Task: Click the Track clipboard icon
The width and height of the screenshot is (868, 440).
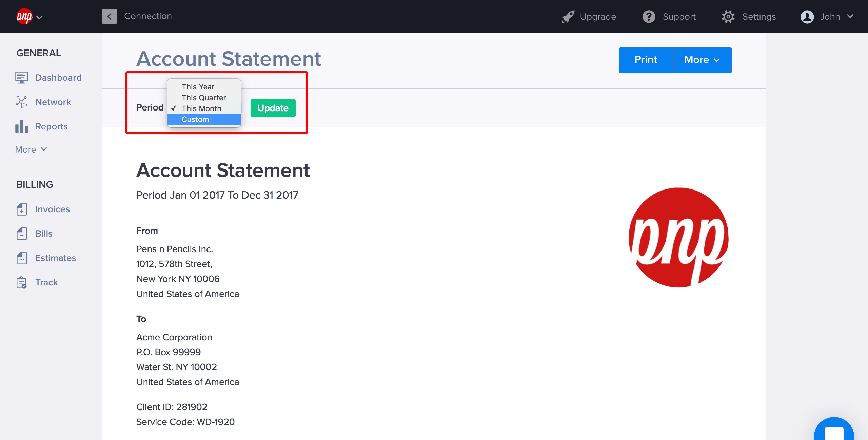Action: tap(22, 282)
